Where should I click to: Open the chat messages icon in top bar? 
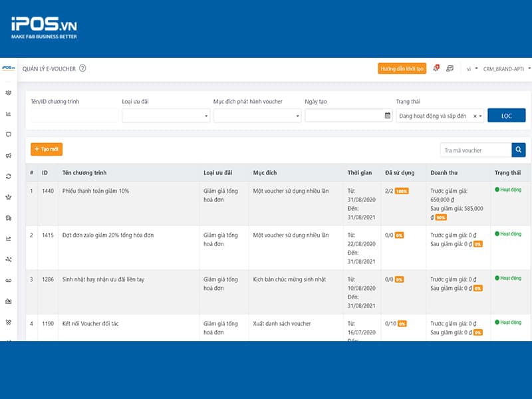(x=450, y=67)
